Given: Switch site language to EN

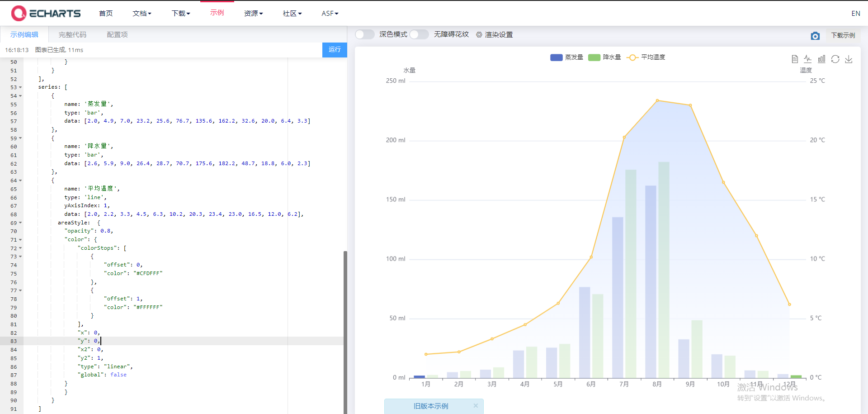Looking at the screenshot, I should click(x=856, y=13).
